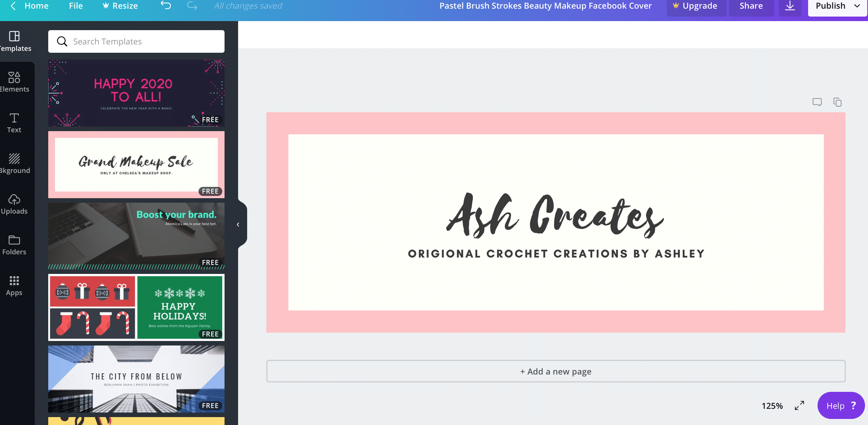The height and width of the screenshot is (425, 868).
Task: Open the Elements panel icon
Action: tap(14, 81)
